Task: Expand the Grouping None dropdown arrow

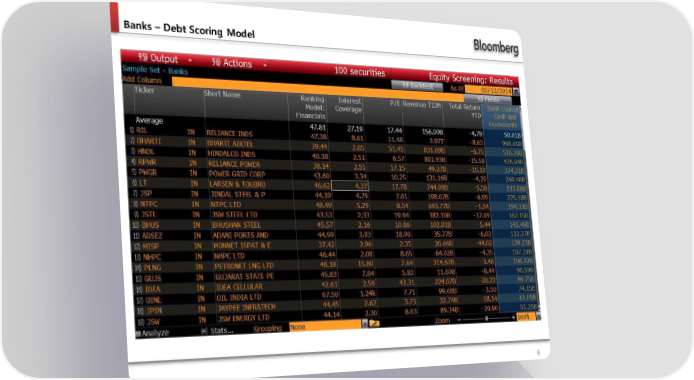Action: (x=365, y=324)
